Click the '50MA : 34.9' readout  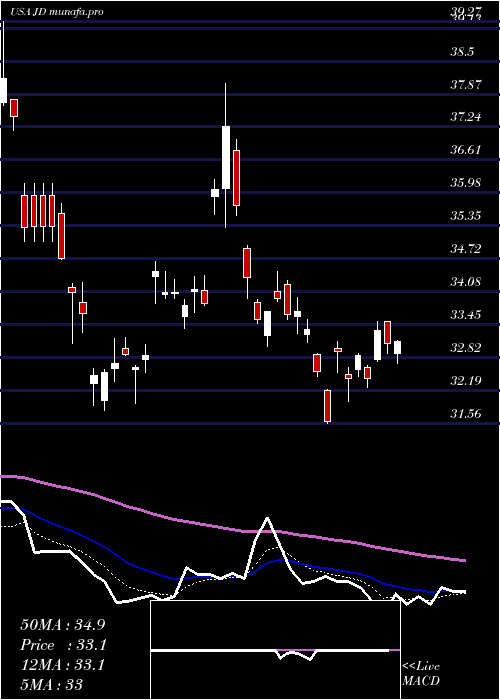63,625
